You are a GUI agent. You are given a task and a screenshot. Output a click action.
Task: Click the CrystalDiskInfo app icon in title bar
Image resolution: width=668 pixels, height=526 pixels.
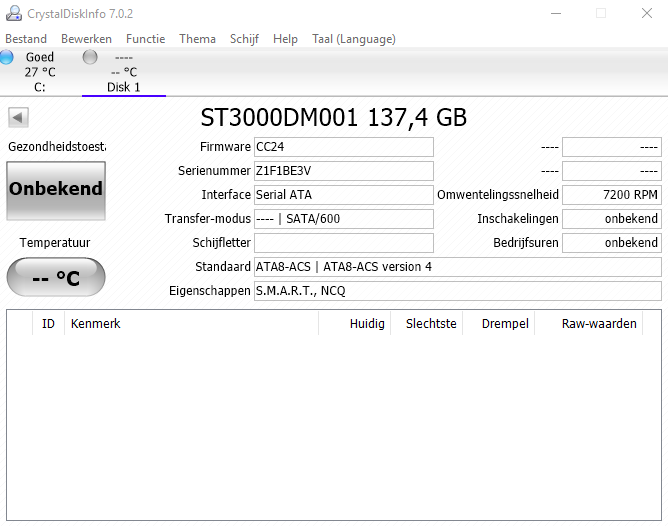14,13
